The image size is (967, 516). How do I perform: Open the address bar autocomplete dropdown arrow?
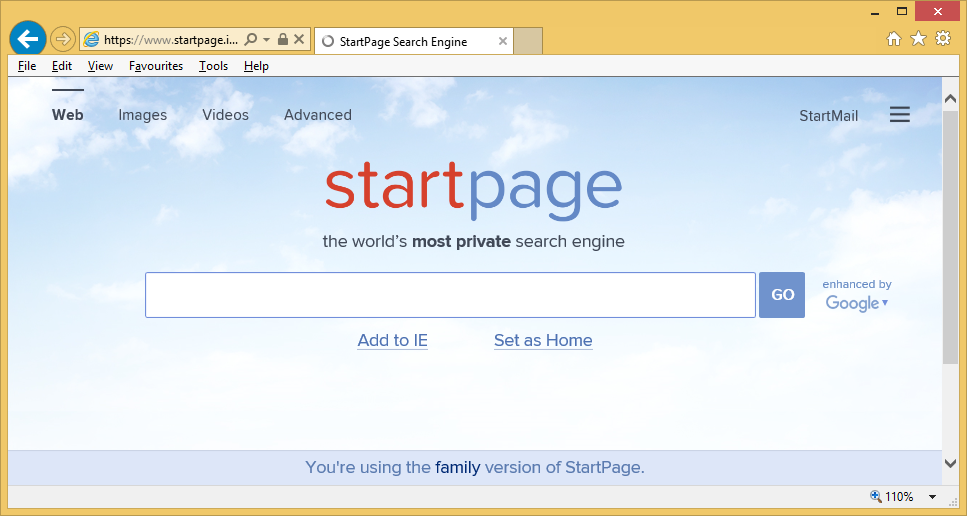[266, 39]
